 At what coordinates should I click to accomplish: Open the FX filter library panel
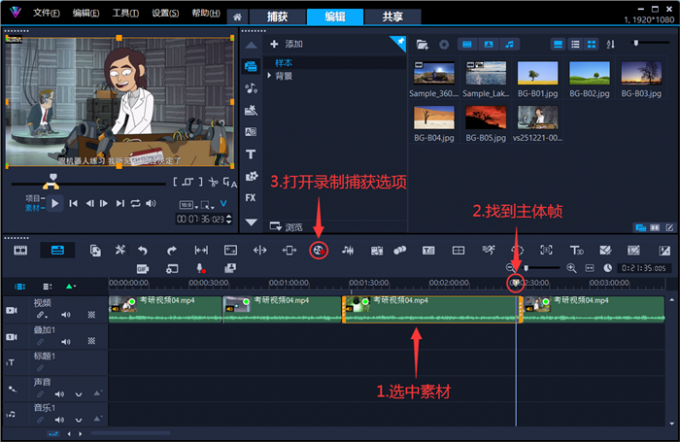pos(251,197)
